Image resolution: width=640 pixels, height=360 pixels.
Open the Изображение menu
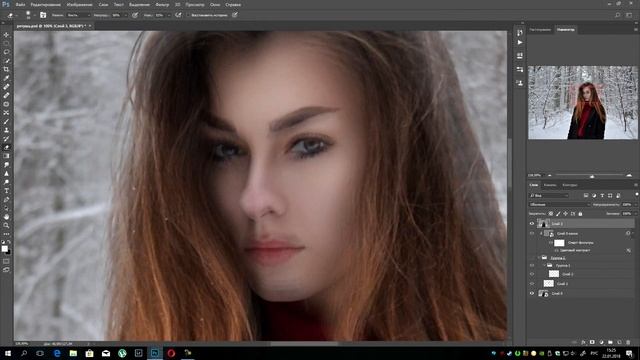80,5
